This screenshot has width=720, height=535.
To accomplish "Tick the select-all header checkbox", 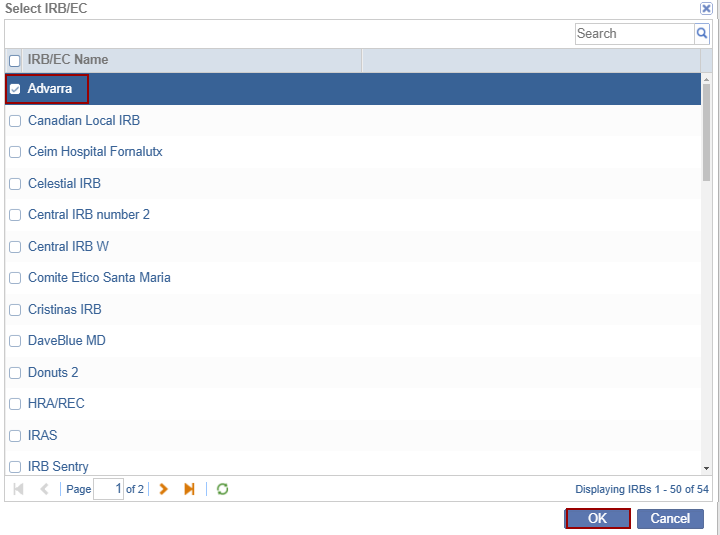I will pyautogui.click(x=15, y=61).
